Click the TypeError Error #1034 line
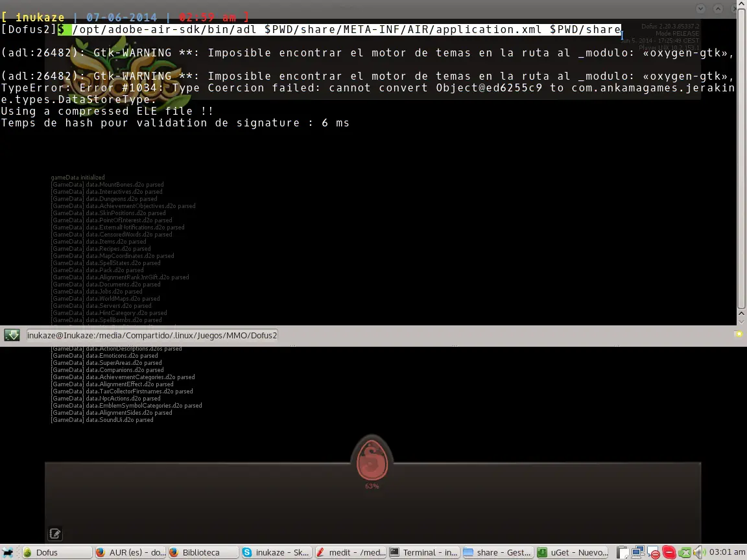The width and height of the screenshot is (747, 560). click(368, 94)
